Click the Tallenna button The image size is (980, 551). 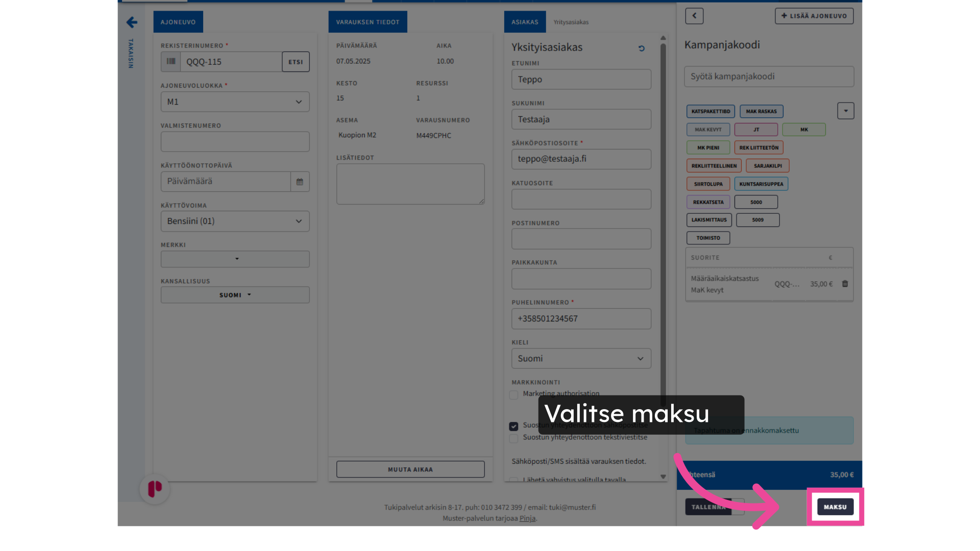tap(708, 507)
